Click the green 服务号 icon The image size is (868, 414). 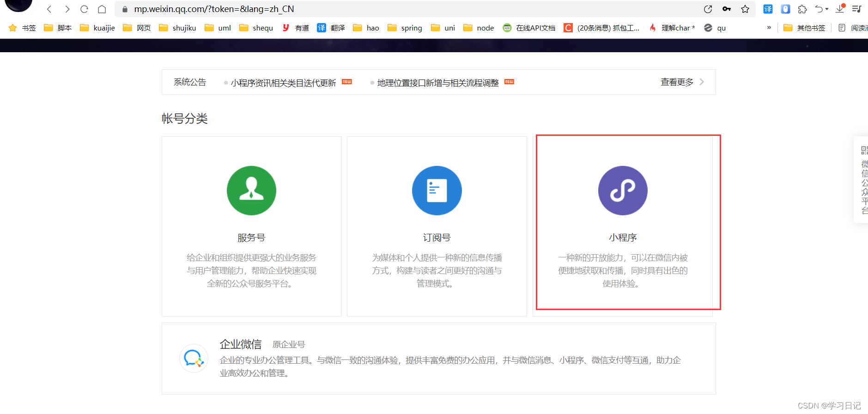[x=251, y=190]
